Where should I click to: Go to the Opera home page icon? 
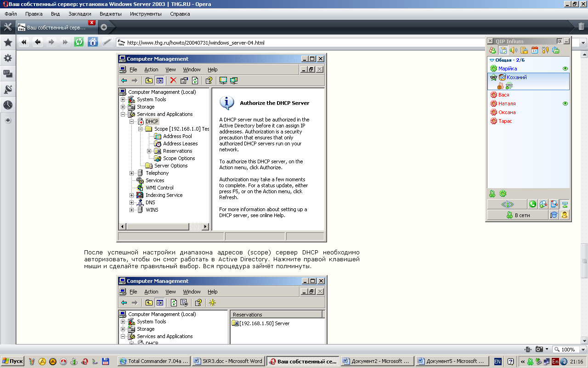point(93,42)
